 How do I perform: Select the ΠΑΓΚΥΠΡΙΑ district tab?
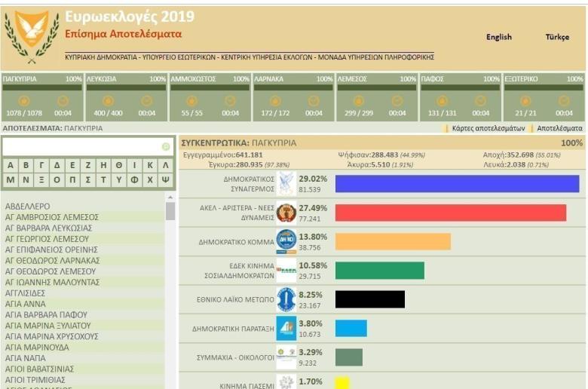click(x=42, y=97)
